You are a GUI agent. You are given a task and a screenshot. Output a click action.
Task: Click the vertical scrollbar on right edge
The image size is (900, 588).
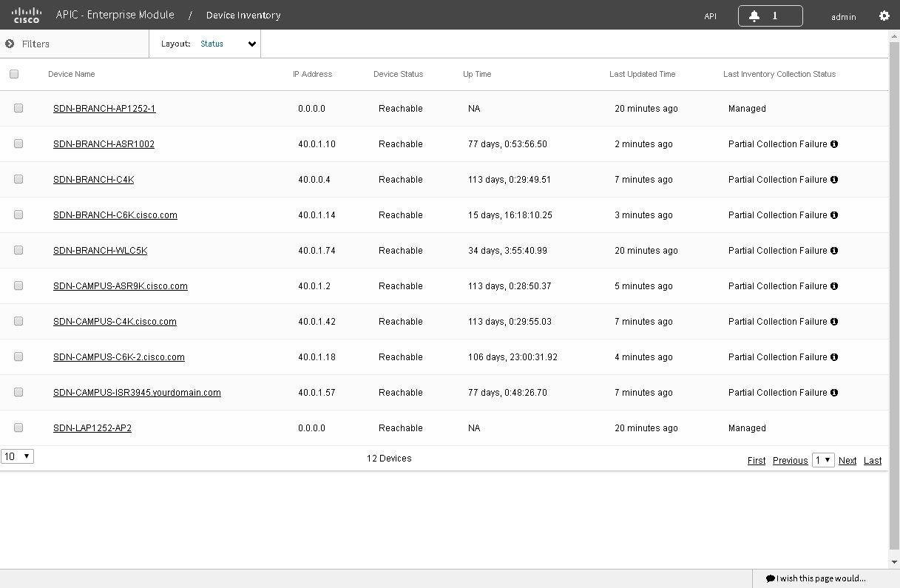[894, 296]
